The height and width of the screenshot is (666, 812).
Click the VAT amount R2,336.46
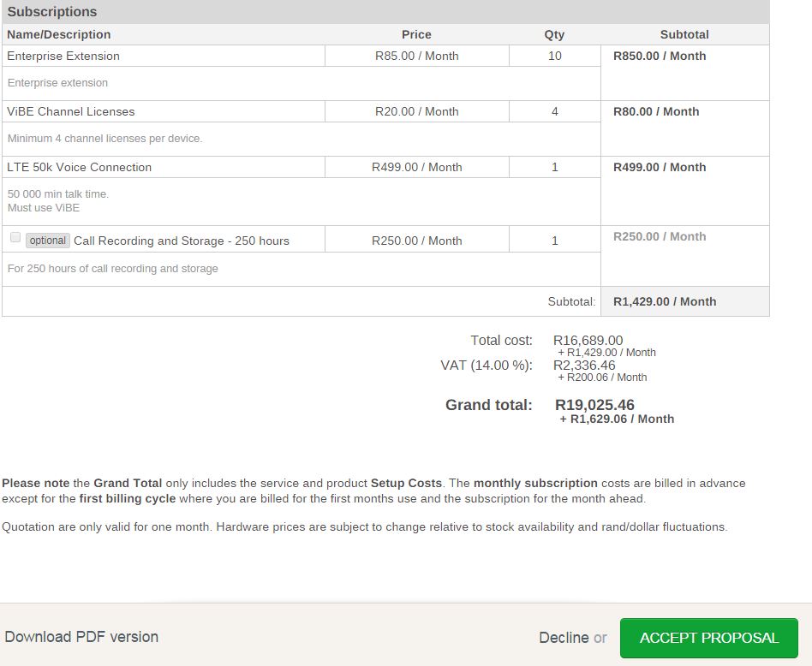(x=584, y=366)
